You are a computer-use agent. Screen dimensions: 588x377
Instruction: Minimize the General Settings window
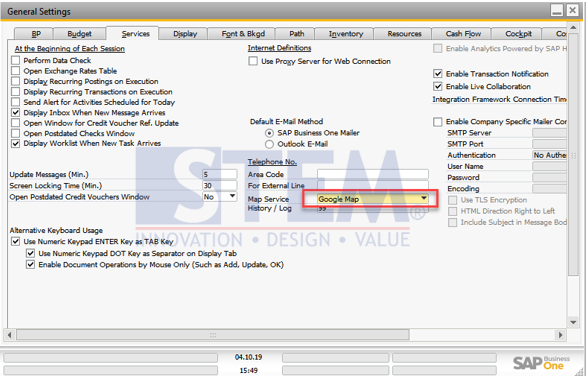coord(557,10)
